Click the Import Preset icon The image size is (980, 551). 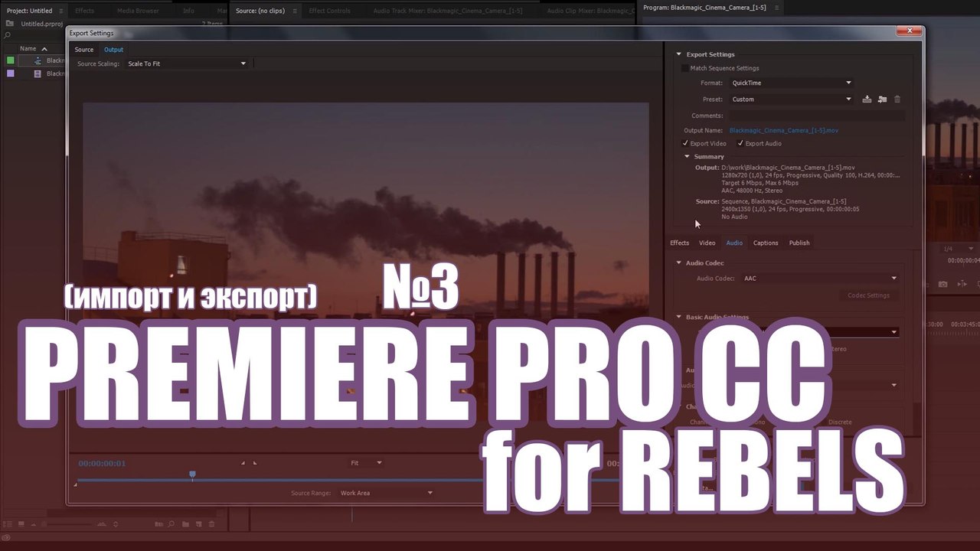point(882,99)
